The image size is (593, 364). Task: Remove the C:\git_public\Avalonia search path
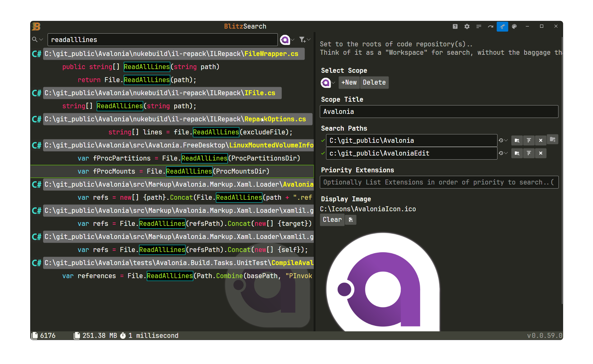(x=541, y=141)
